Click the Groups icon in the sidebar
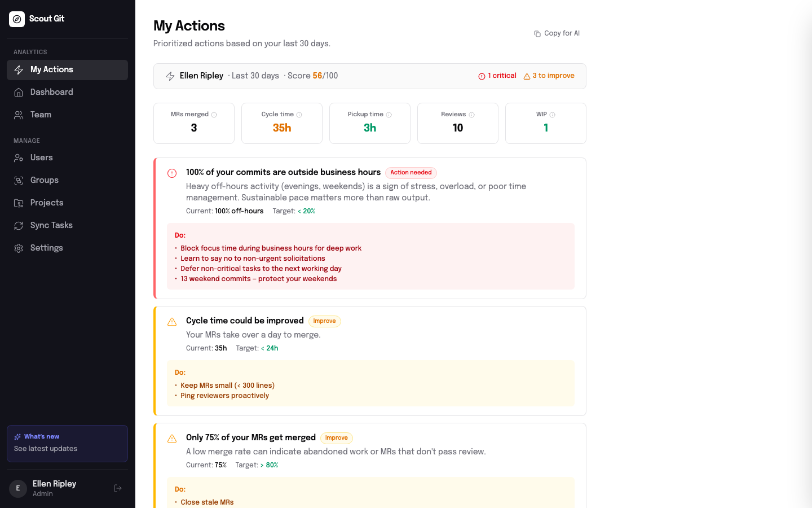The image size is (812, 508). [19, 180]
